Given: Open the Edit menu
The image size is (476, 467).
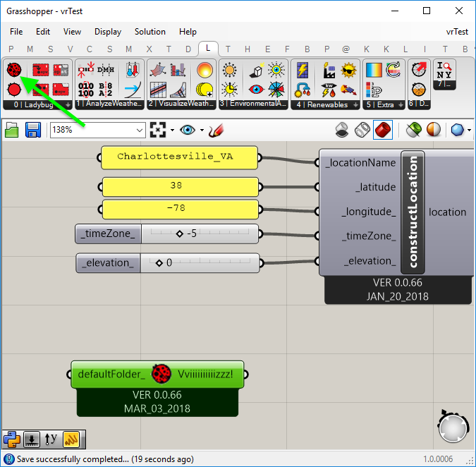Looking at the screenshot, I should pyautogui.click(x=43, y=32).
